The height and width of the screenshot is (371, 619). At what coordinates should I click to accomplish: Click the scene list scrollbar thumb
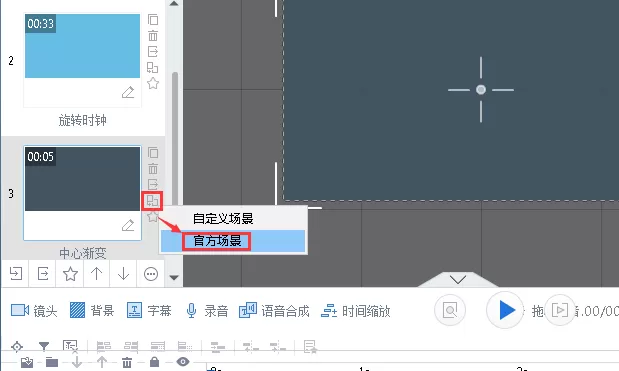point(175,138)
